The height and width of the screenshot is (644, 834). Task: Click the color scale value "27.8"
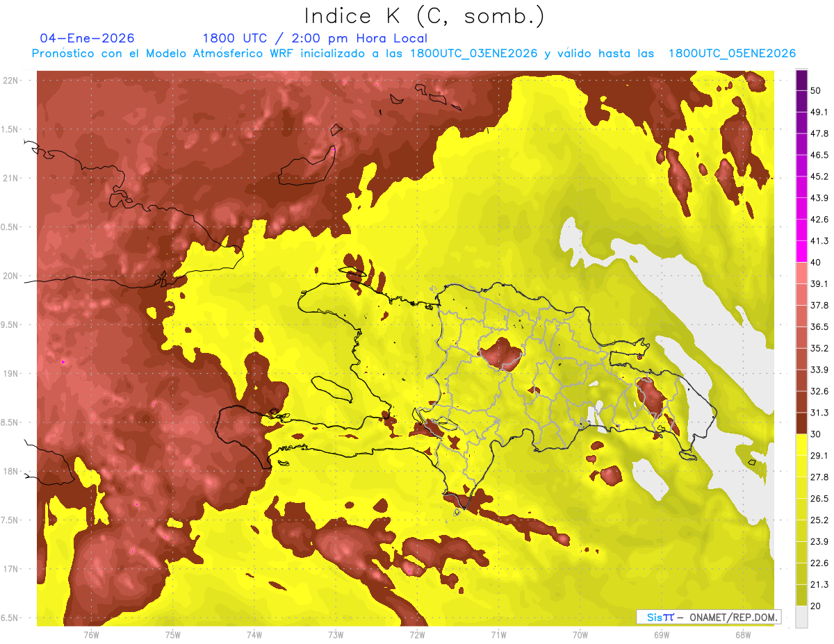(819, 477)
